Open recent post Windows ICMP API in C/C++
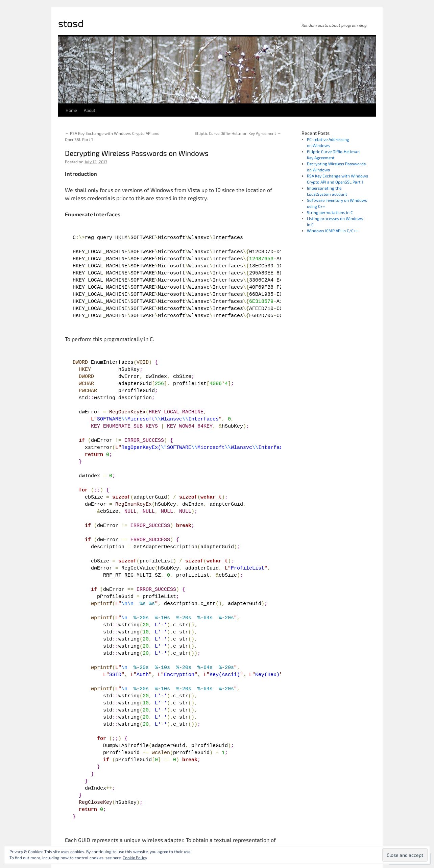This screenshot has height=868, width=434. coord(333,231)
